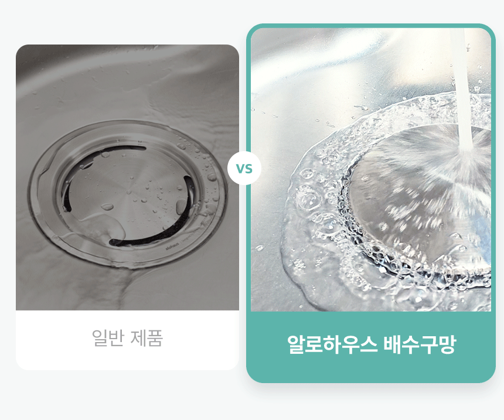The height and width of the screenshot is (420, 504).
Task: Click the 알로하우스 배수구망 title text
Action: pyautogui.click(x=371, y=345)
